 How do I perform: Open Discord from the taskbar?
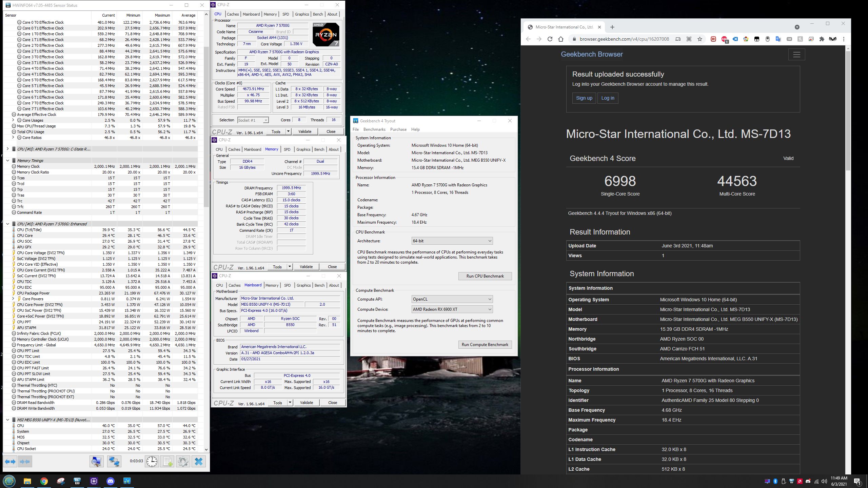(111, 481)
